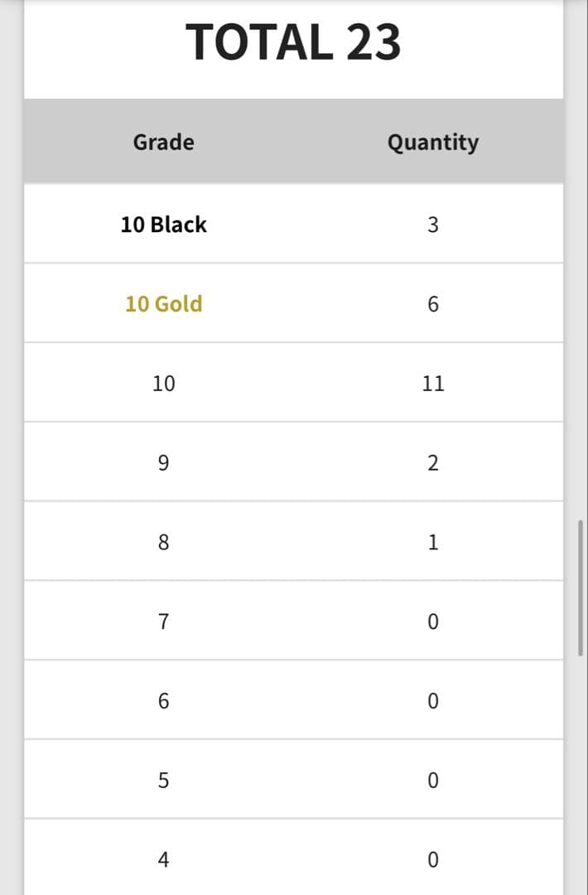
Task: Click the zero quantity in grade 5 row
Action: (x=432, y=781)
